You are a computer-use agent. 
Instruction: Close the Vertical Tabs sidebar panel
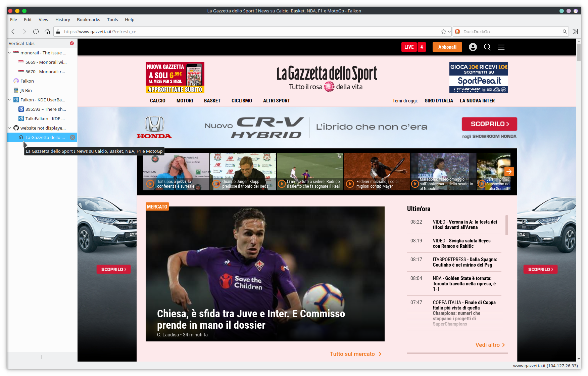(x=72, y=43)
